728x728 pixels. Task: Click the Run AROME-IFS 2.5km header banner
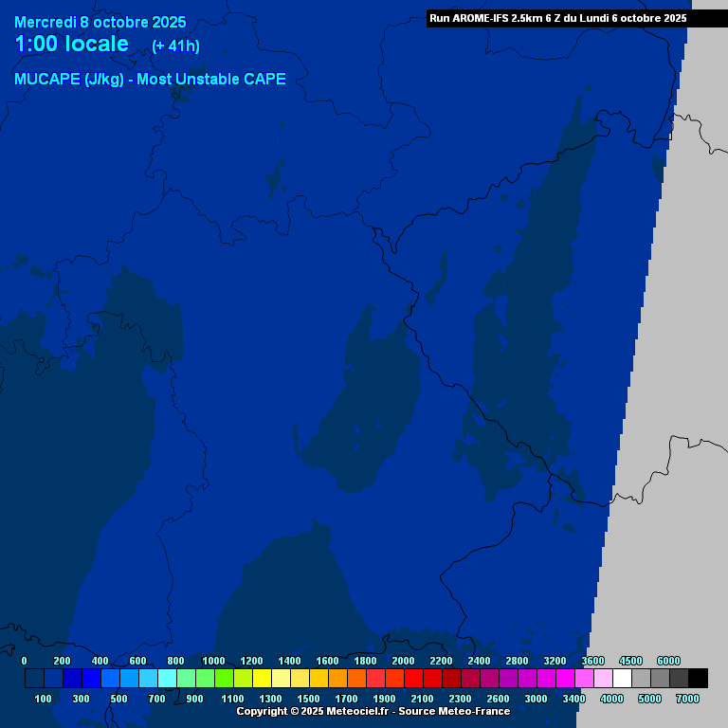pos(557,18)
